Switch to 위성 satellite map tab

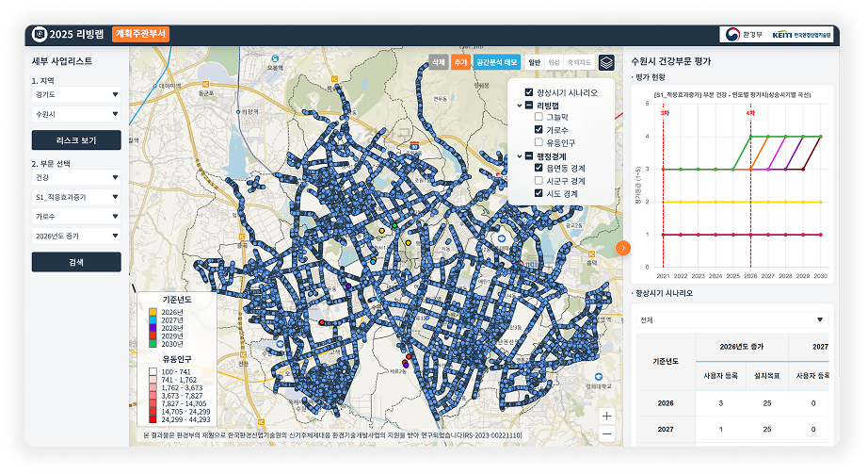pyautogui.click(x=554, y=62)
